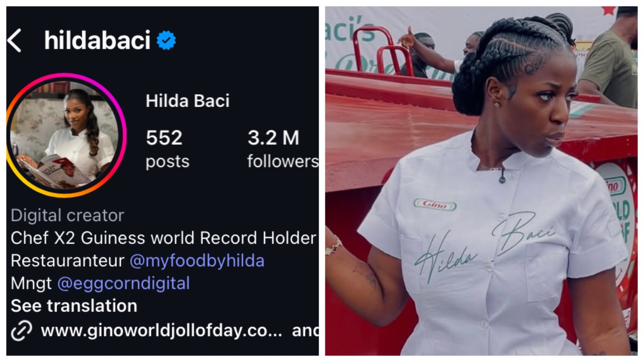Click the lapel microphone on the collar
This screenshot has width=644, height=362.
click(x=502, y=176)
